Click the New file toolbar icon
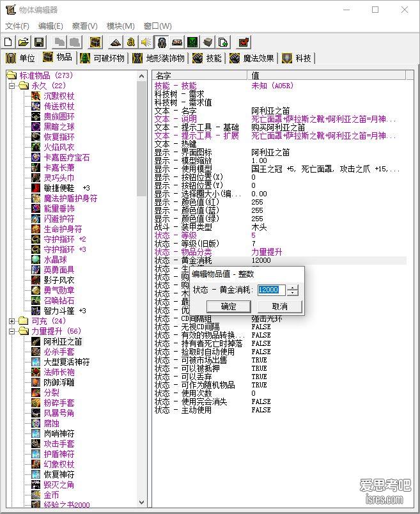420x514 pixels. [x=8, y=42]
